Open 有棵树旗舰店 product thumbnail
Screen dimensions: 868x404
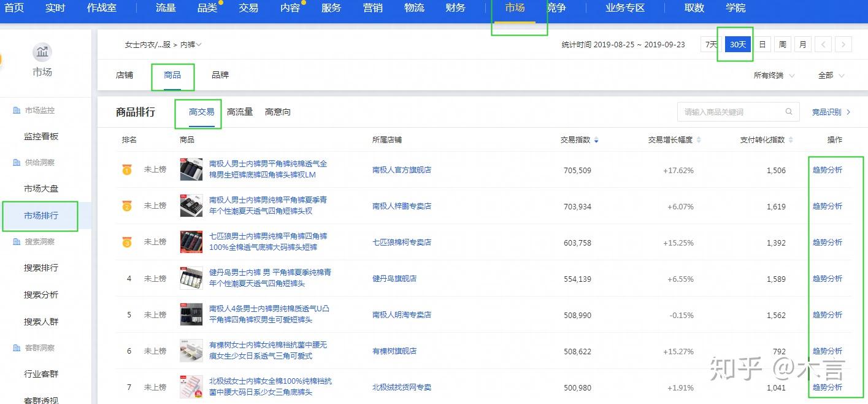(x=191, y=351)
